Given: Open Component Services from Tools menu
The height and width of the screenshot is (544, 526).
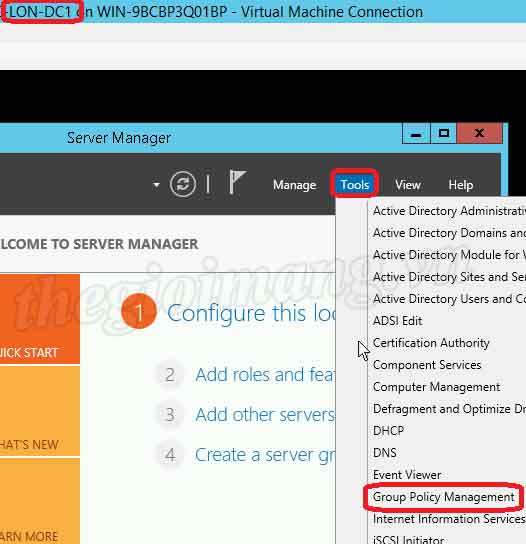Looking at the screenshot, I should point(427,365).
